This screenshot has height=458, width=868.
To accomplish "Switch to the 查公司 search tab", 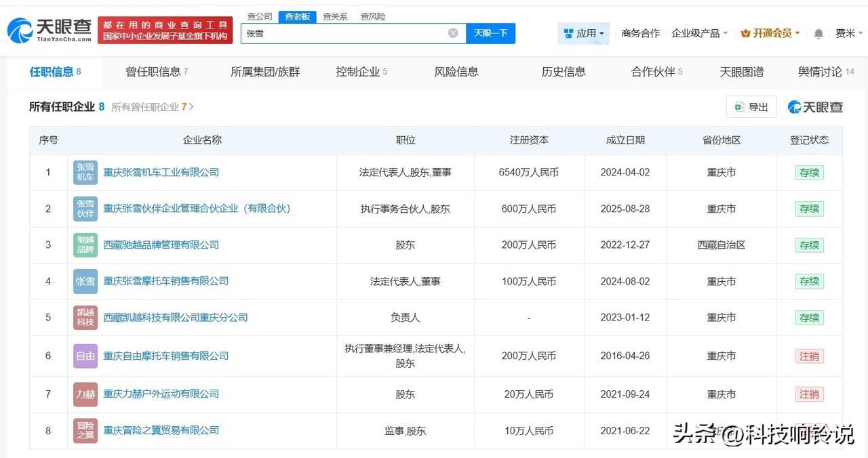I will click(x=259, y=16).
